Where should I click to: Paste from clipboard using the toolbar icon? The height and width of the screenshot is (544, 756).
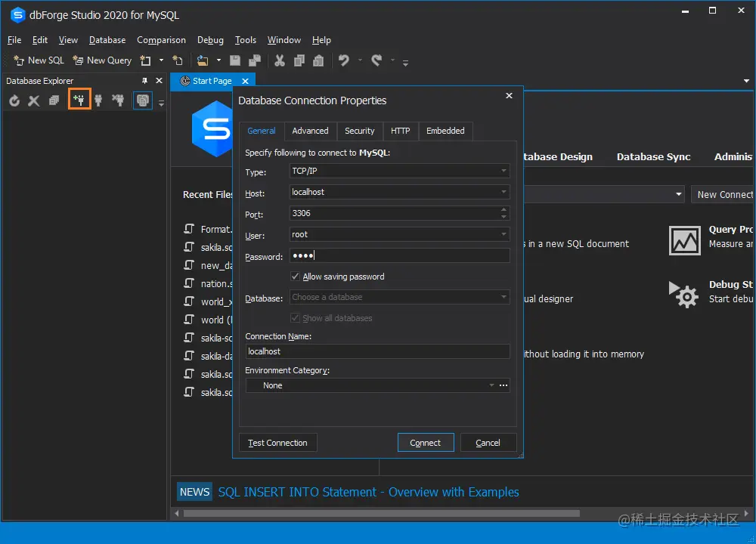319,60
